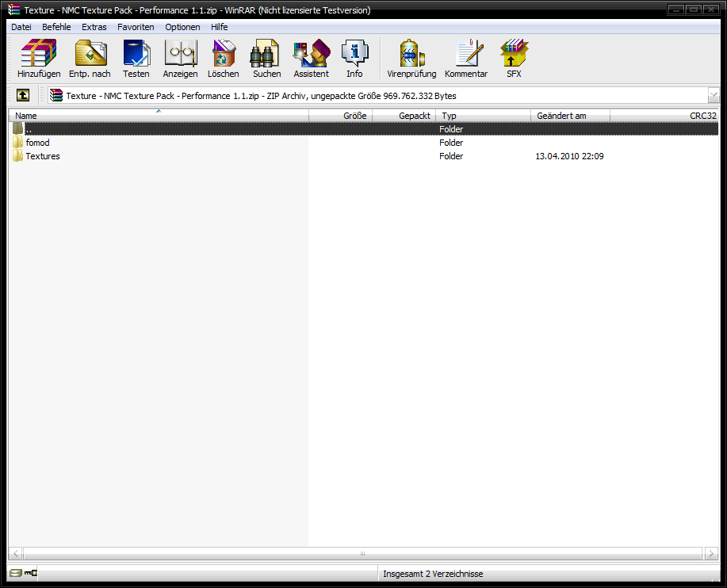Sort by the Typ column header
727x588 pixels.
[x=483, y=116]
